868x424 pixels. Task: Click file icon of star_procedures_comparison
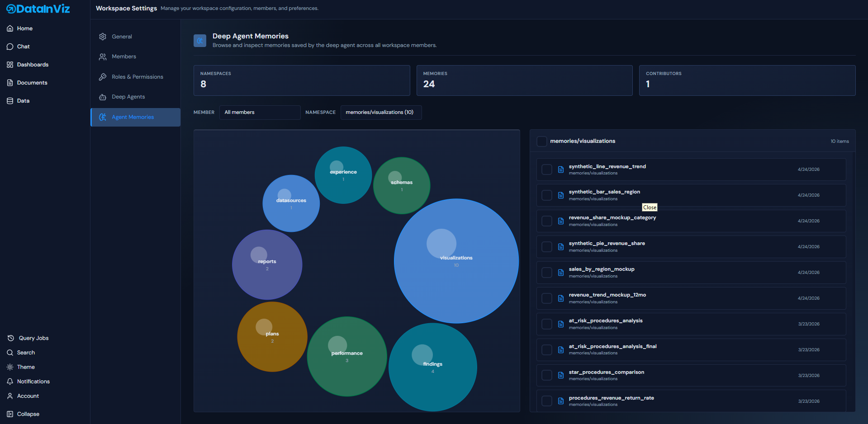pyautogui.click(x=561, y=375)
